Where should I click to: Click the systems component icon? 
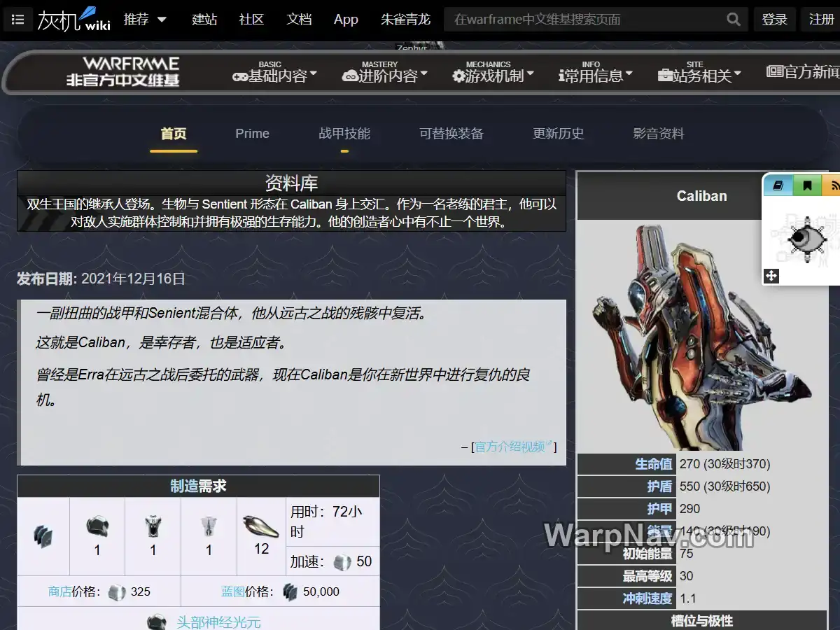pos(209,526)
